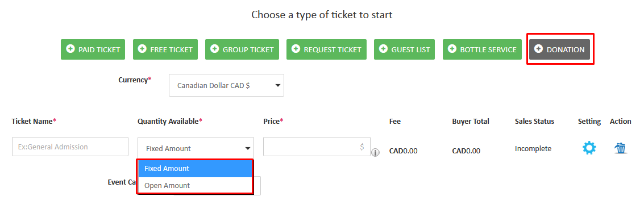Open the Currency dropdown

[226, 85]
